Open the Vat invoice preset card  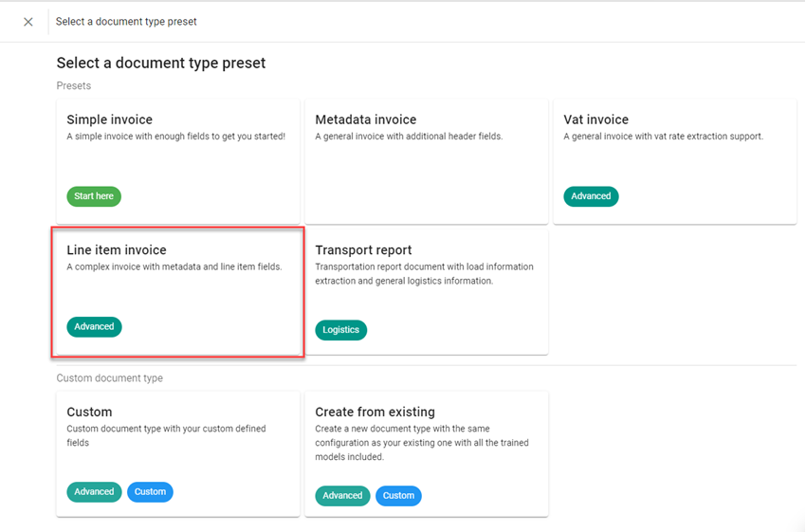pyautogui.click(x=674, y=161)
